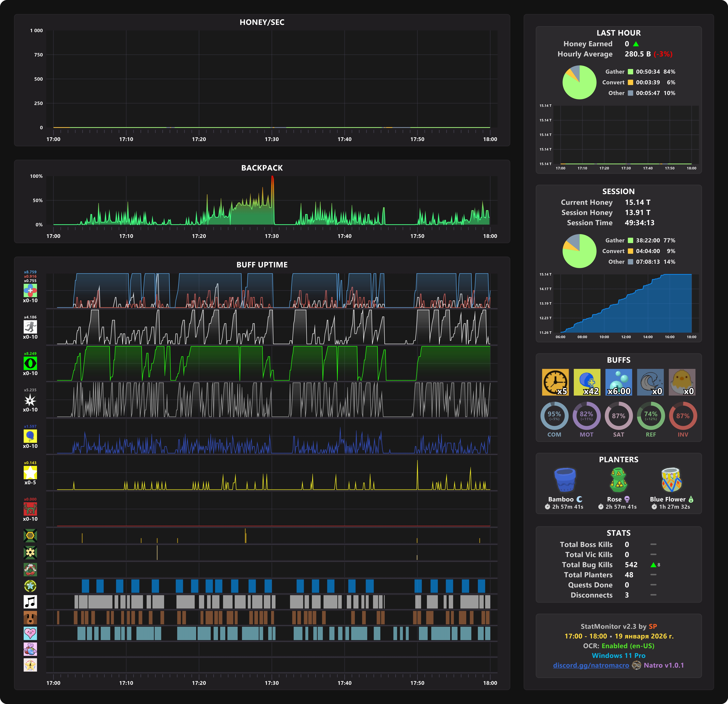Click the Bamboo blue planter icon
Viewport: 728px width, 704px height.
(565, 480)
